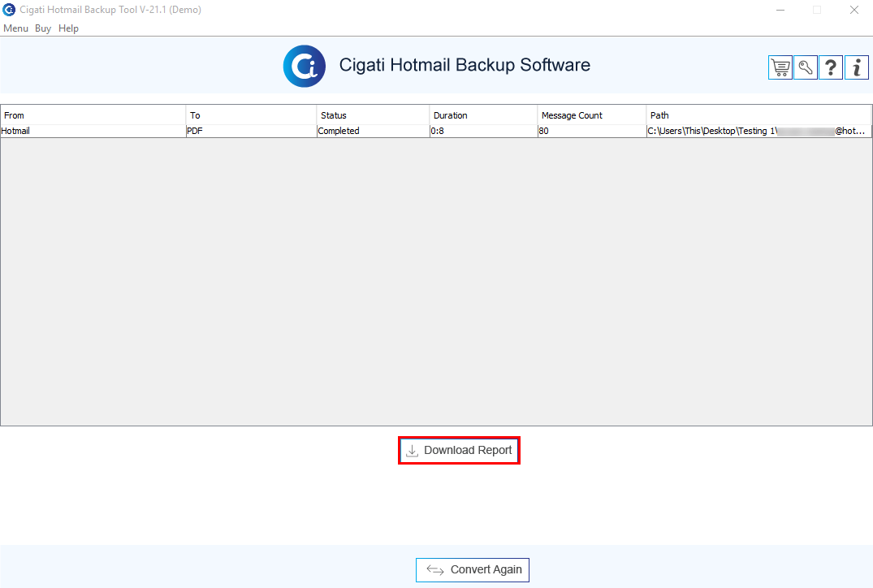Open the info about icon

(857, 68)
